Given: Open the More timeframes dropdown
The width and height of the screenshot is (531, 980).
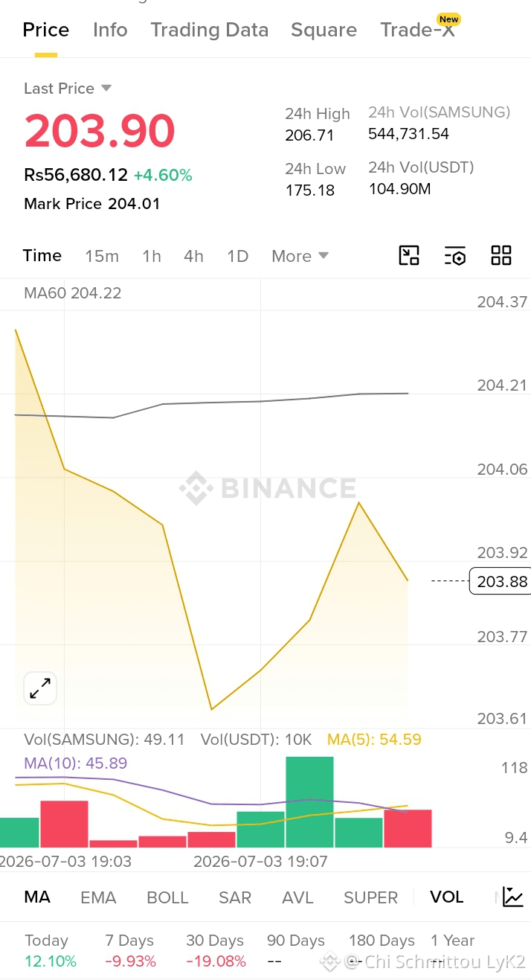Looking at the screenshot, I should [300, 256].
